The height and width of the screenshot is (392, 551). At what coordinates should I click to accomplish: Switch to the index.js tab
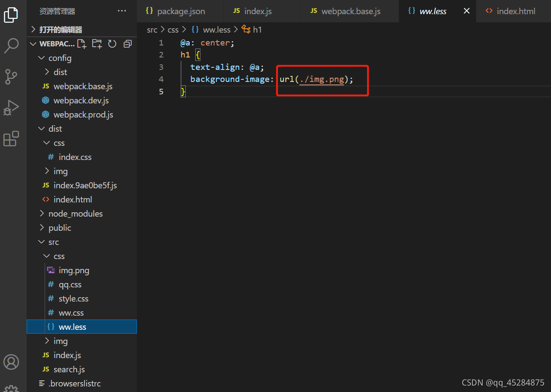[262, 11]
